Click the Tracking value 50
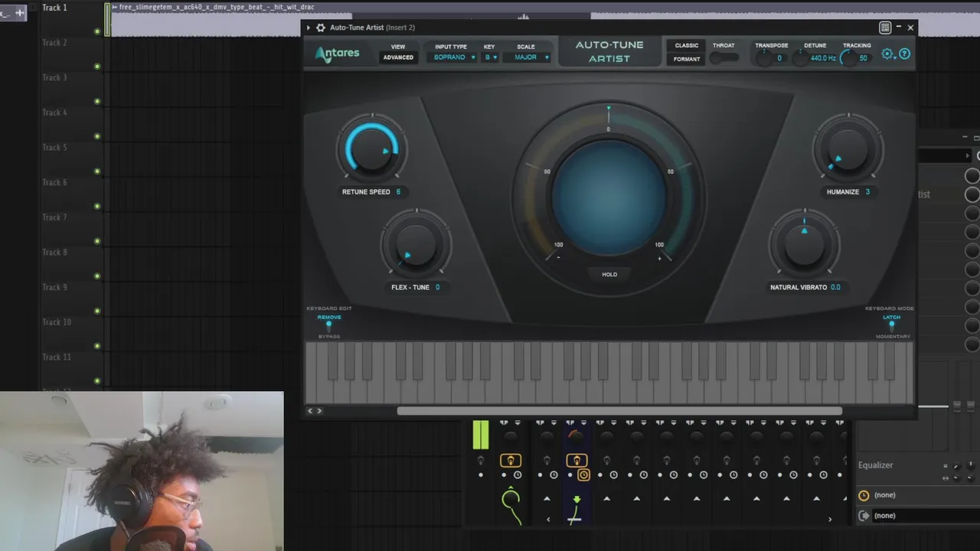The width and height of the screenshot is (980, 551). (x=864, y=58)
